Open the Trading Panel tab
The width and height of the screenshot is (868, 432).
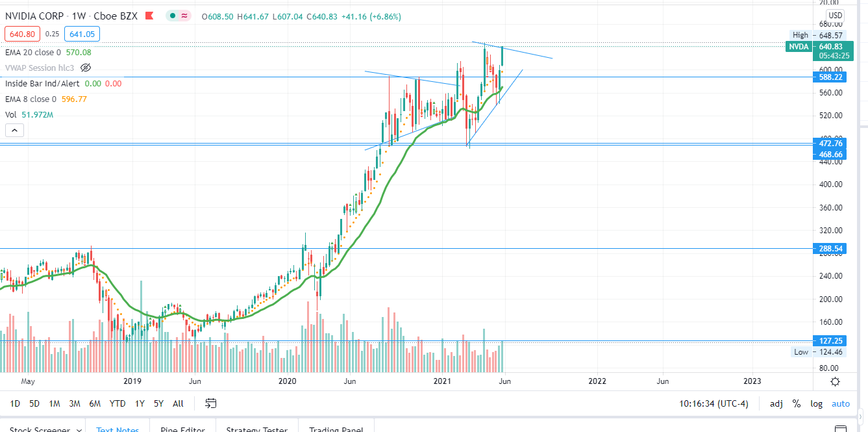point(336,429)
